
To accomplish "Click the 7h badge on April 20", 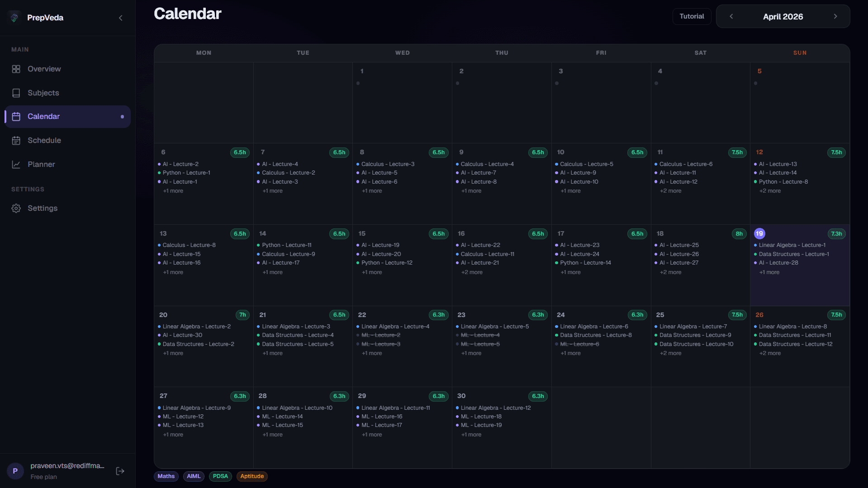I will tap(242, 315).
